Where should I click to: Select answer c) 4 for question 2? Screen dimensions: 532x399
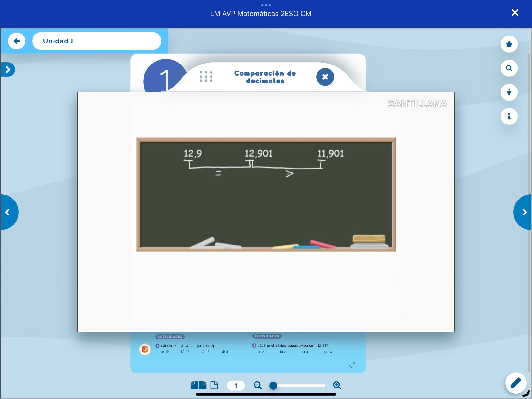(305, 352)
